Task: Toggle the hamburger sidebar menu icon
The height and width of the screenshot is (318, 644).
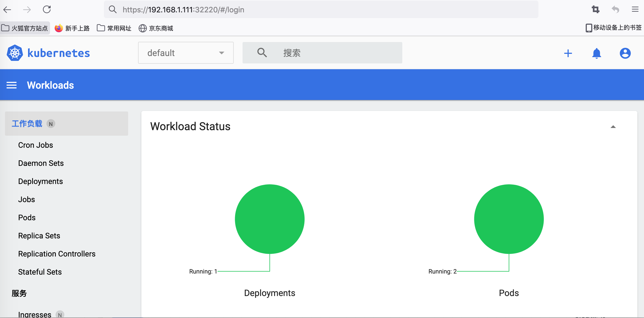Action: coord(12,85)
